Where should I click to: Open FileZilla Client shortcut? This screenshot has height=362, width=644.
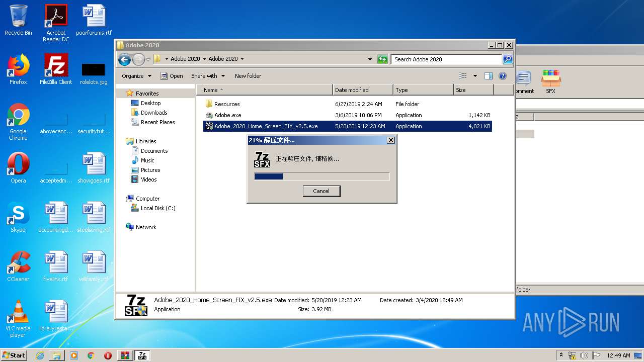56,69
